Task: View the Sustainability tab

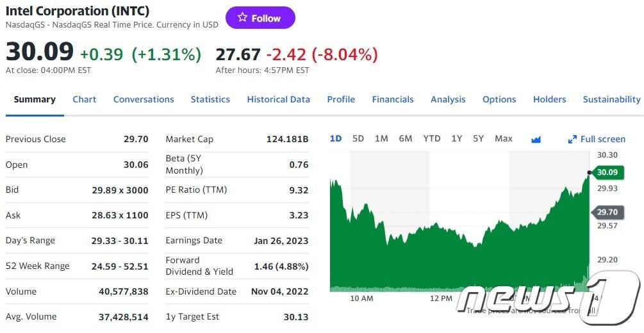Action: tap(611, 99)
